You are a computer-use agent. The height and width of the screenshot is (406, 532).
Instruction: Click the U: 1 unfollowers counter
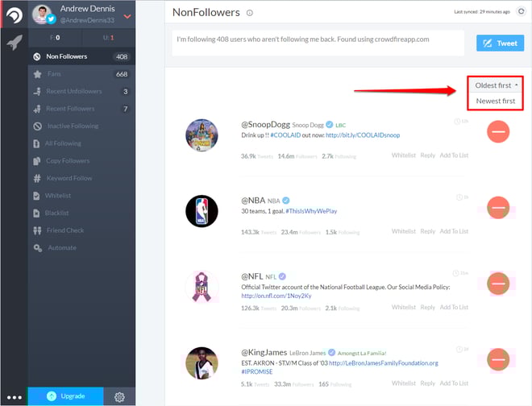tap(109, 38)
